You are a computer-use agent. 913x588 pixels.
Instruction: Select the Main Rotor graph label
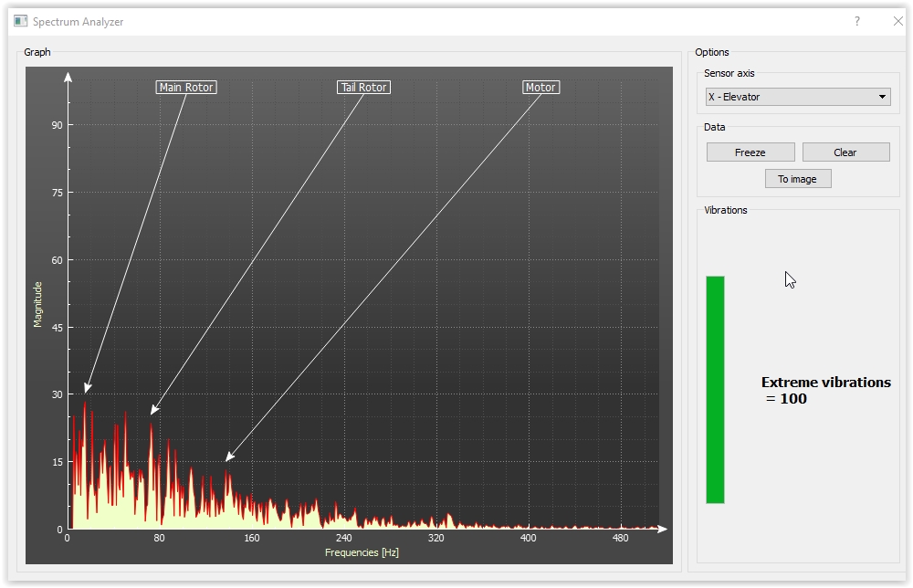pos(186,88)
